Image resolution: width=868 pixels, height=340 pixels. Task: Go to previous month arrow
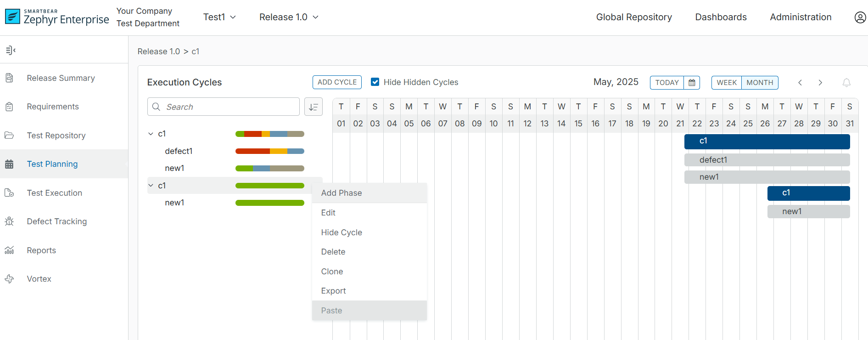(800, 83)
